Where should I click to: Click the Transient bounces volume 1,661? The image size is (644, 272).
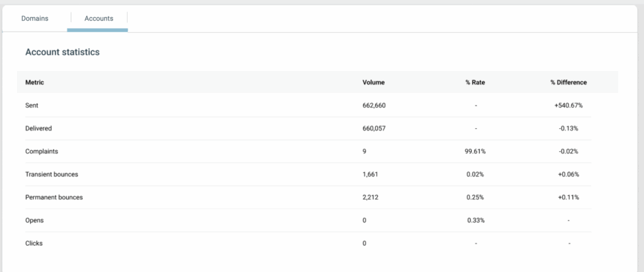tap(370, 174)
